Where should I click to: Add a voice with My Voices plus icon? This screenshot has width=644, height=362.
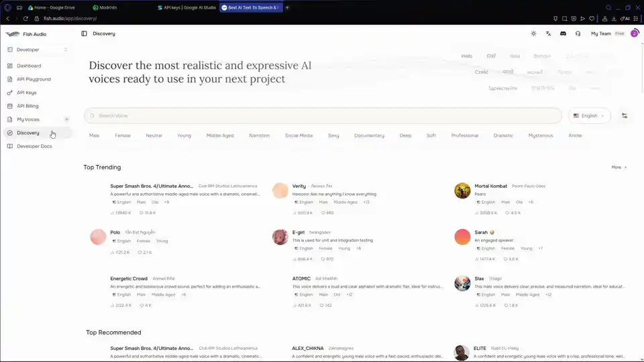66,119
